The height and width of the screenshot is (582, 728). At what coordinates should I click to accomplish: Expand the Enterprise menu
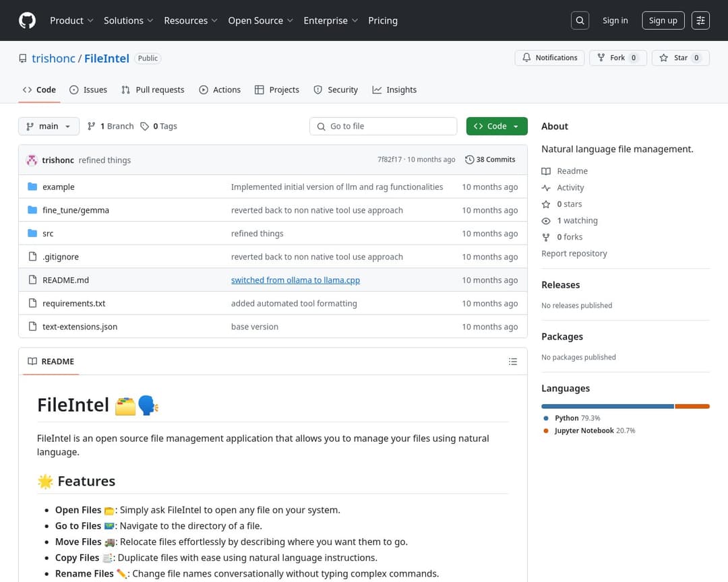[330, 20]
